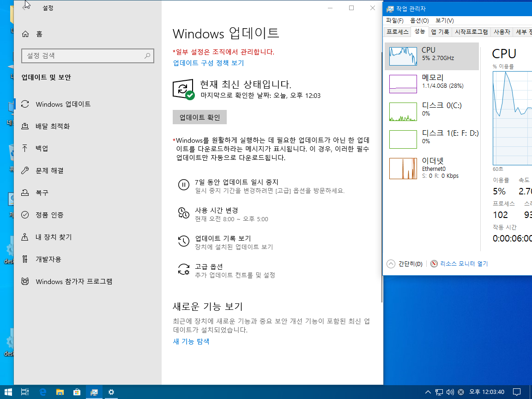Screen dimensions: 532x399
Task: Click Task Manager taskbar icon
Action: click(94, 392)
